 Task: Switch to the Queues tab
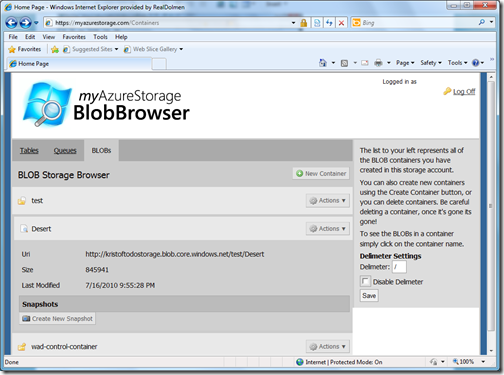tap(65, 151)
